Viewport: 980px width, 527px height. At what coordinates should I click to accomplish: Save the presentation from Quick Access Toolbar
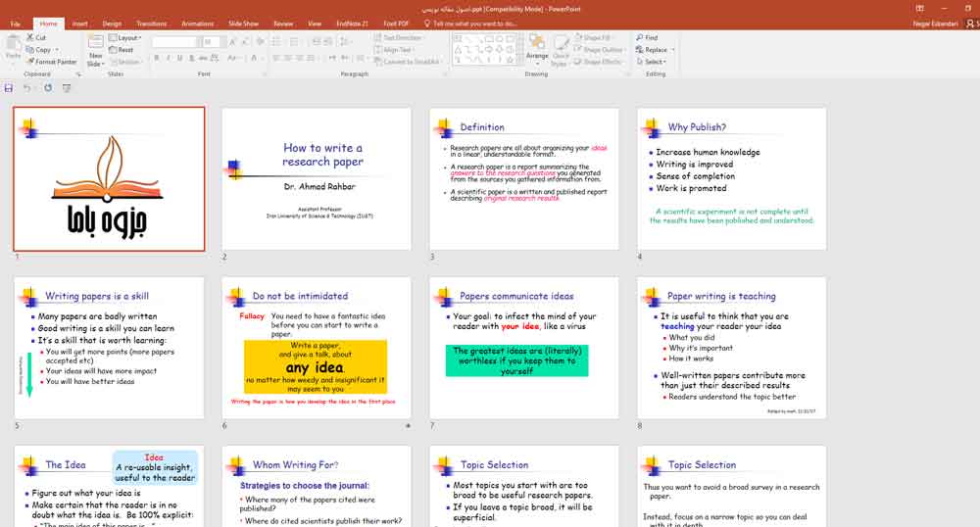pyautogui.click(x=9, y=88)
